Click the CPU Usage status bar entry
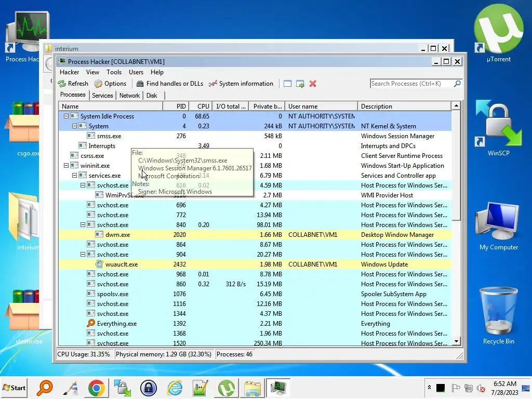Image resolution: width=532 pixels, height=399 pixels. (x=84, y=354)
